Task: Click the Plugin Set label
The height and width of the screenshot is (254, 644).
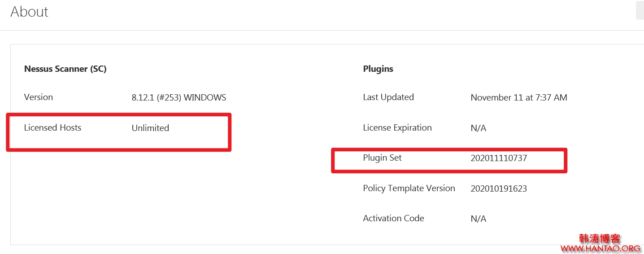Action: (383, 158)
